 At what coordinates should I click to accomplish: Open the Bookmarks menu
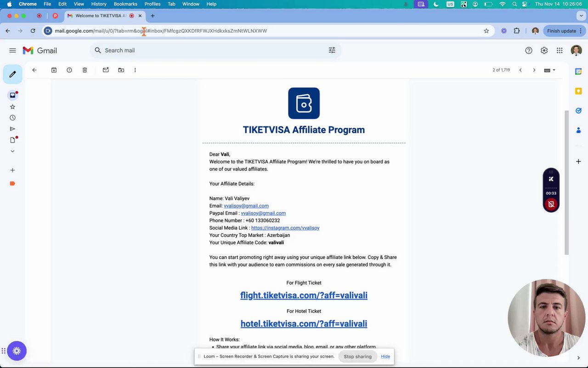125,4
